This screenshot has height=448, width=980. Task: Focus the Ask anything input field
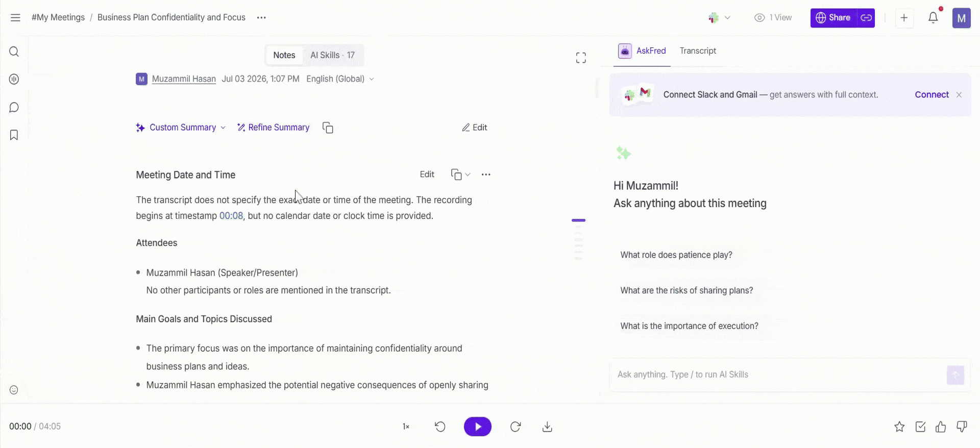(778, 375)
